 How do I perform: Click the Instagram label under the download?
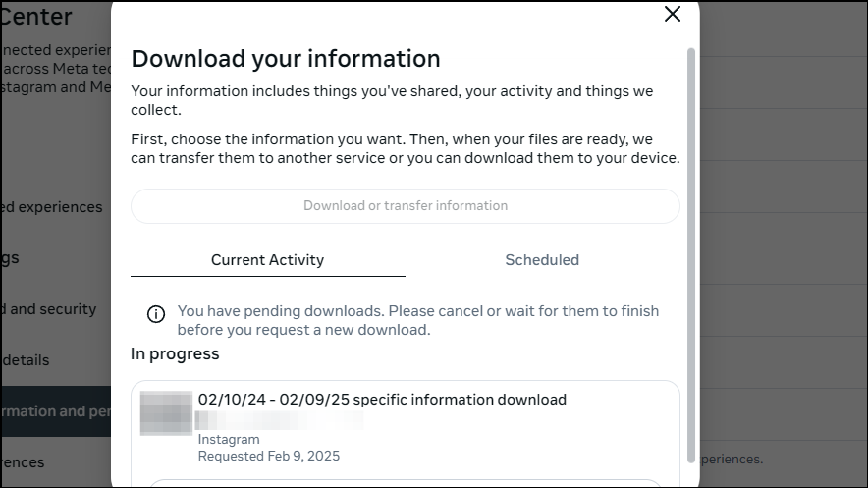(x=229, y=439)
